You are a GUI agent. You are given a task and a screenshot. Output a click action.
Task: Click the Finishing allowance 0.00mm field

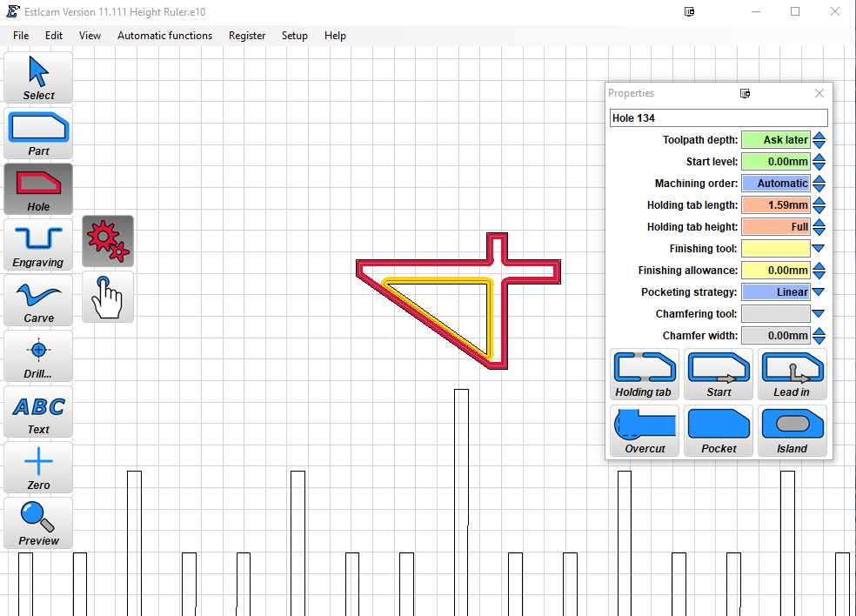(x=776, y=271)
